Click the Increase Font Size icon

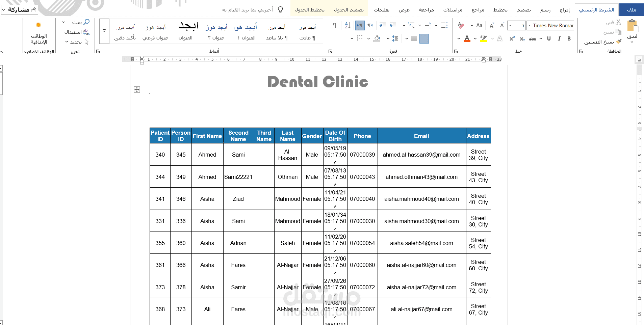[502, 25]
